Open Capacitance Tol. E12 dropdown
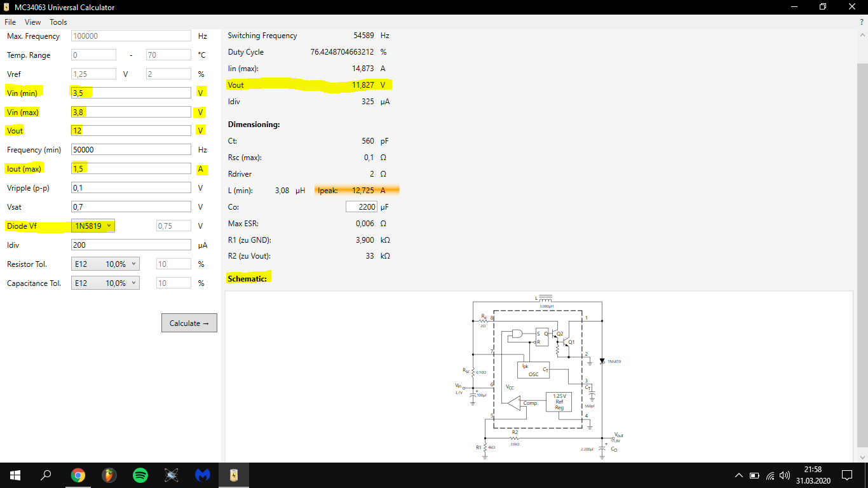Screen dimensions: 868x488 (105, 283)
